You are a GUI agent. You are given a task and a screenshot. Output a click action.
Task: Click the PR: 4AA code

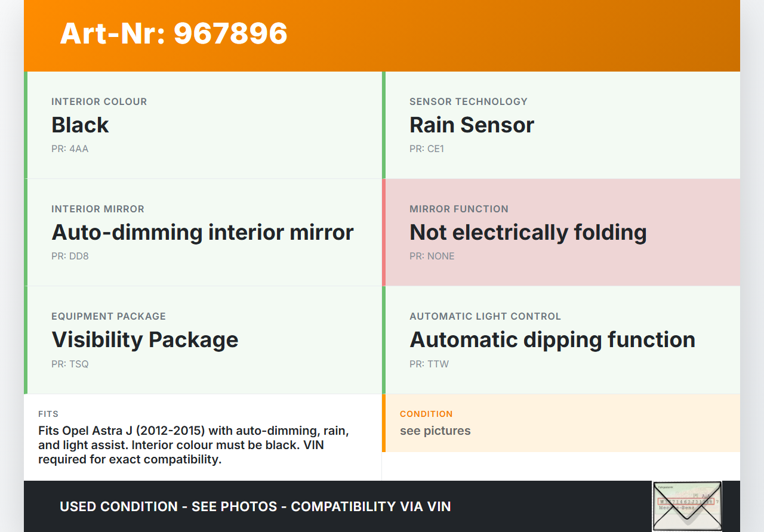pyautogui.click(x=70, y=149)
